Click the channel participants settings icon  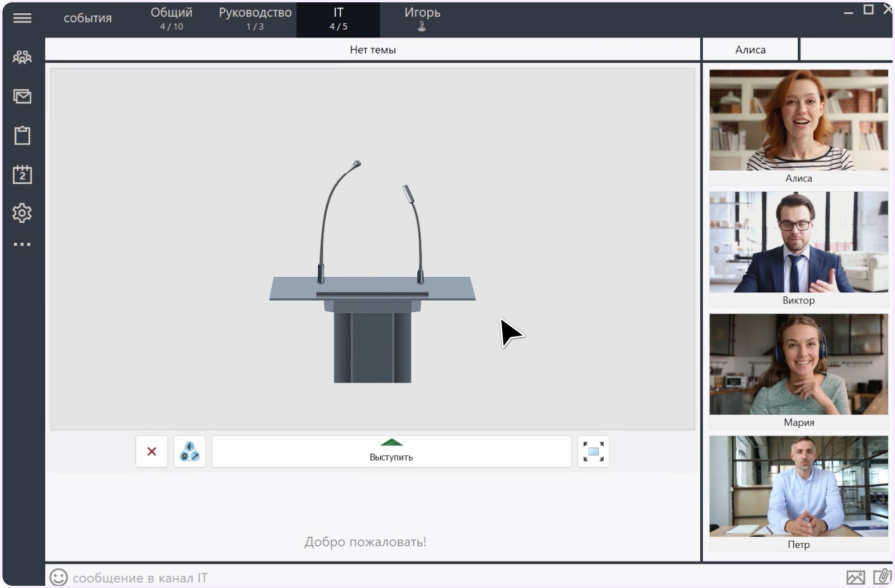tap(190, 451)
